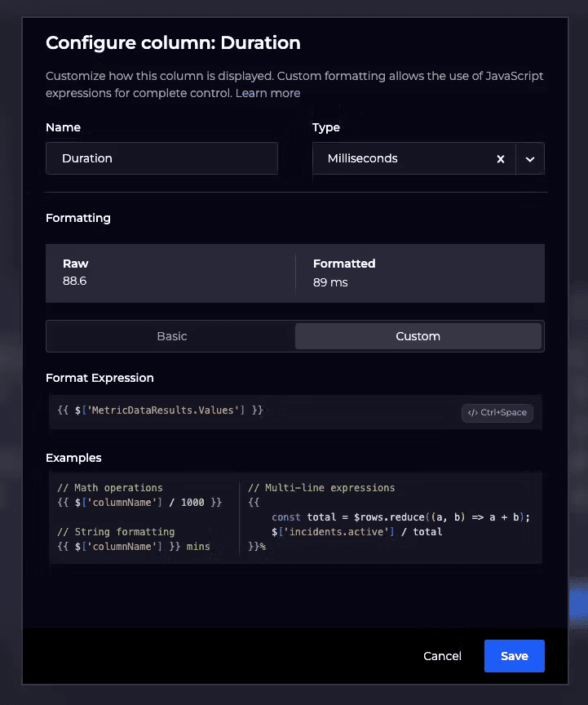This screenshot has height=705, width=588.
Task: Click the Ctrl+Space autocomplete hint button
Action: coord(497,413)
